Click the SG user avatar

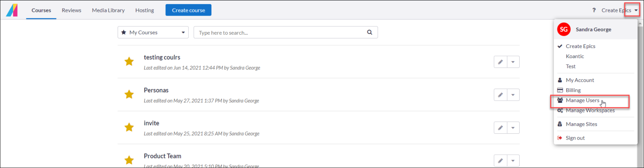(564, 29)
